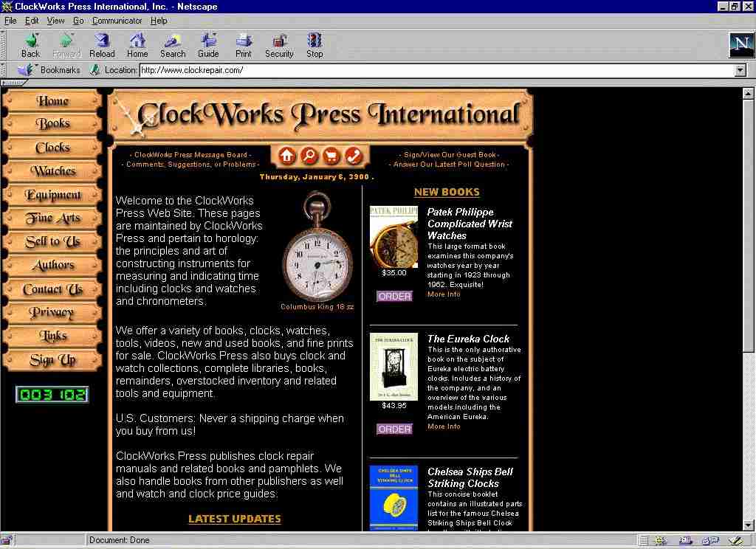Screen dimensions: 756x549
Task: Click the Sign Up sidebar button
Action: 52,360
